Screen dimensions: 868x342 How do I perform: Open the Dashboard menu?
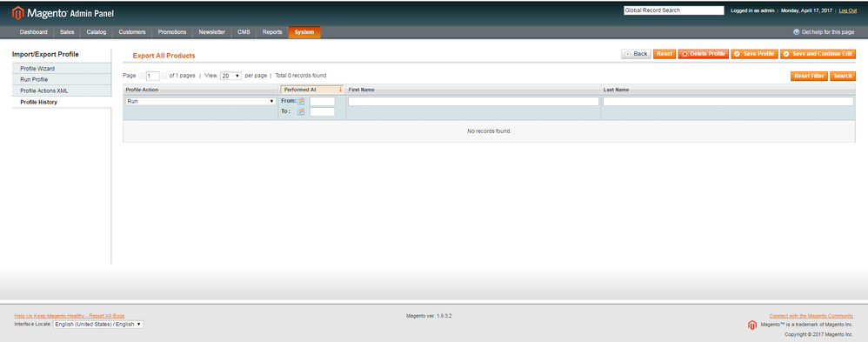[x=33, y=32]
